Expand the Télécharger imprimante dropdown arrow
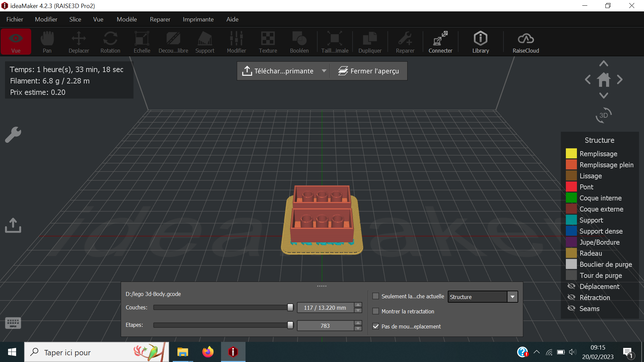 tap(324, 71)
